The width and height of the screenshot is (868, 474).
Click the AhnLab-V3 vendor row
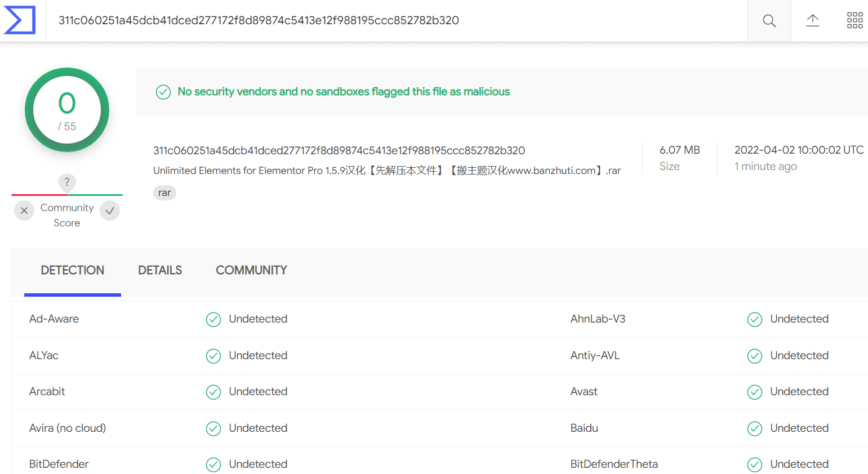click(x=718, y=319)
